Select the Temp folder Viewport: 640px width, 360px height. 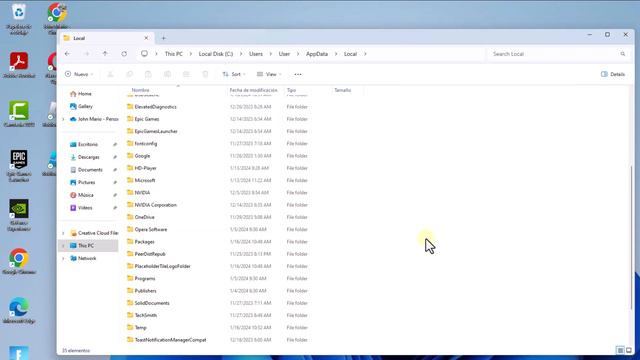[x=140, y=327]
